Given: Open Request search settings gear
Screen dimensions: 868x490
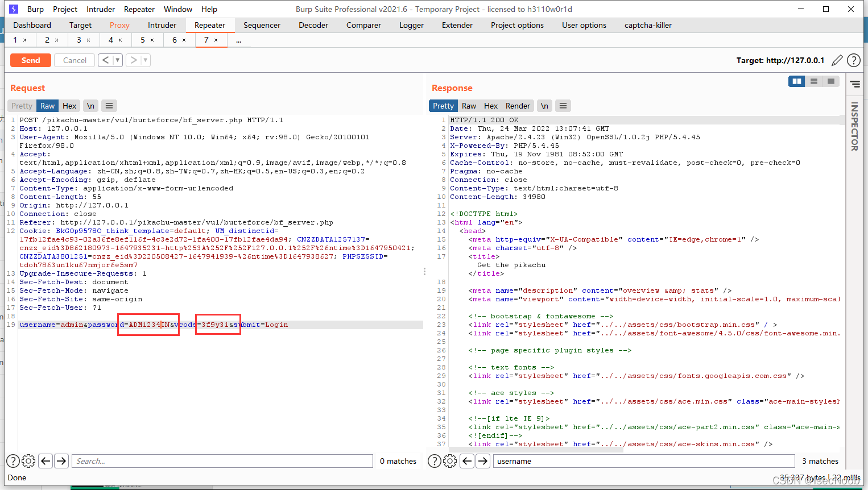Looking at the screenshot, I should click(28, 461).
